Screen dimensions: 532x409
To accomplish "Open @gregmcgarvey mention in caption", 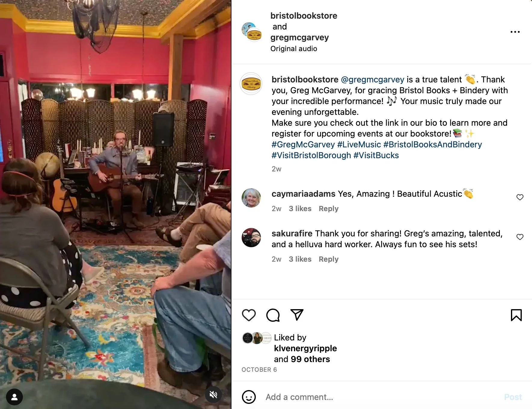I will tap(373, 80).
